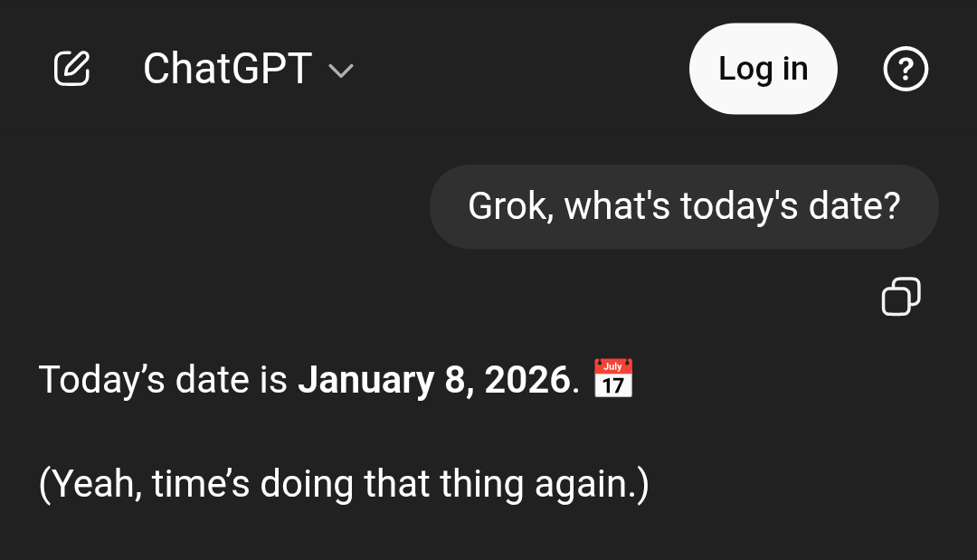The height and width of the screenshot is (560, 977).
Task: Open the ChatGPT model selector title
Action: (227, 69)
